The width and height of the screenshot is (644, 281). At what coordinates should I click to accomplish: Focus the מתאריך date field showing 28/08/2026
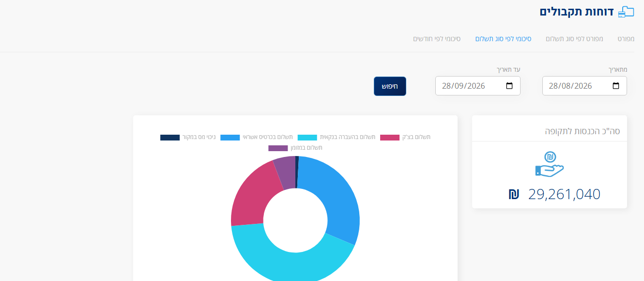coord(584,86)
